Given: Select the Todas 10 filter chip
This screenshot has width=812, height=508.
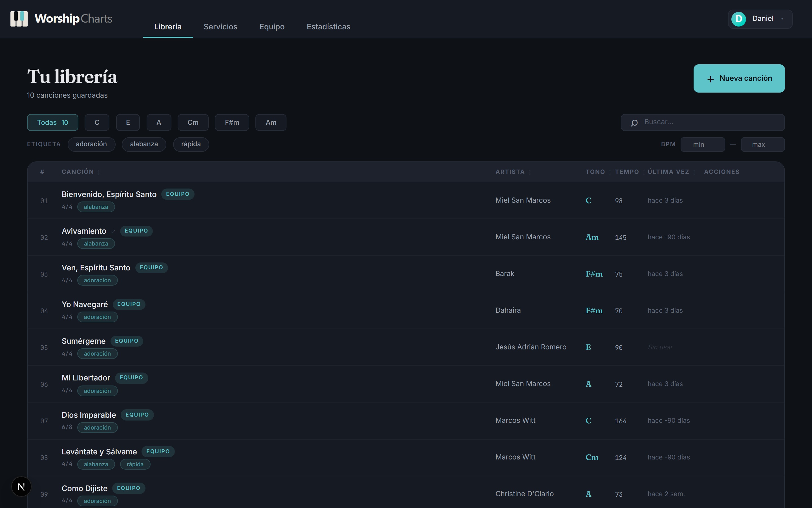Looking at the screenshot, I should tap(53, 122).
